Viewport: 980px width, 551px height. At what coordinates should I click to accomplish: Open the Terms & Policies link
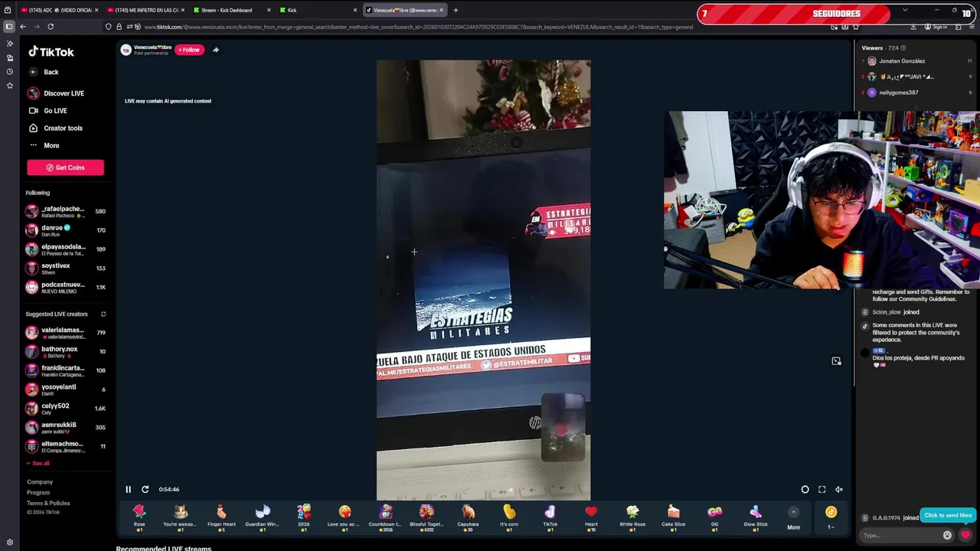[48, 503]
